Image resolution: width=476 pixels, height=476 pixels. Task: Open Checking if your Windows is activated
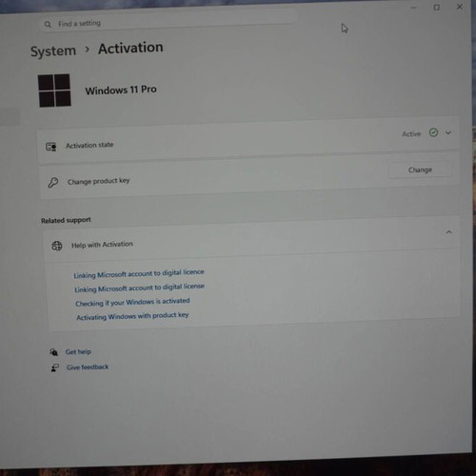[132, 302]
